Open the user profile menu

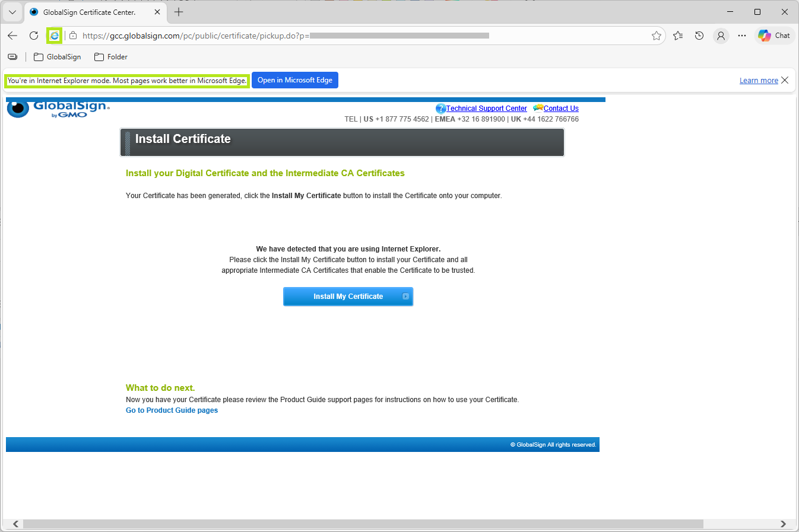[x=721, y=36]
